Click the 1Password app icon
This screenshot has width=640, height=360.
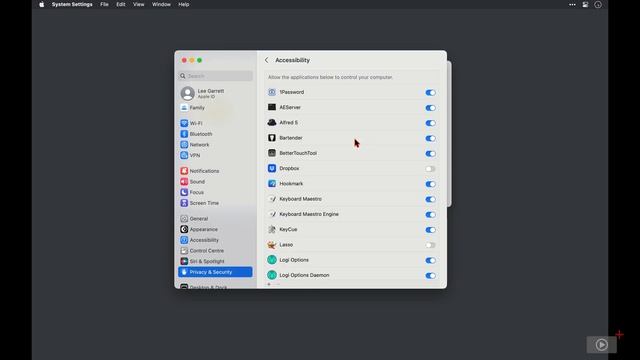point(272,92)
